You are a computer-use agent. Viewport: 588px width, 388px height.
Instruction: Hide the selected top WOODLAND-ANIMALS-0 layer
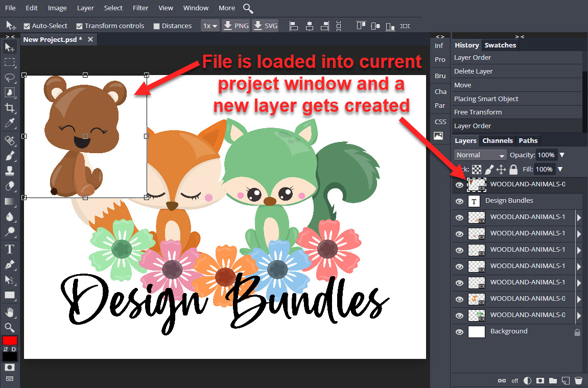tap(459, 185)
